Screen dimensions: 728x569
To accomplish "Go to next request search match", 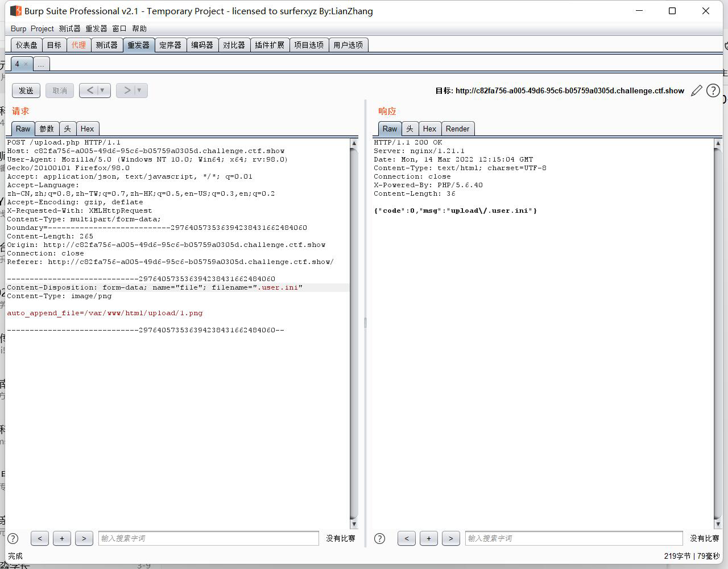I will 84,538.
